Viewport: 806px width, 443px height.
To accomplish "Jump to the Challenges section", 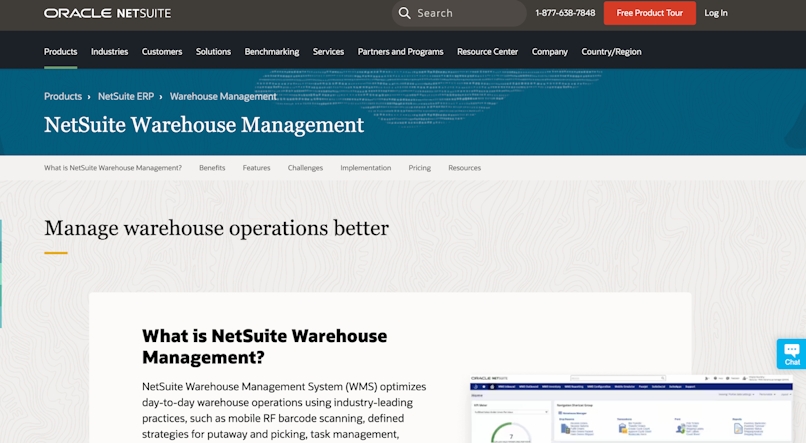I will click(305, 168).
